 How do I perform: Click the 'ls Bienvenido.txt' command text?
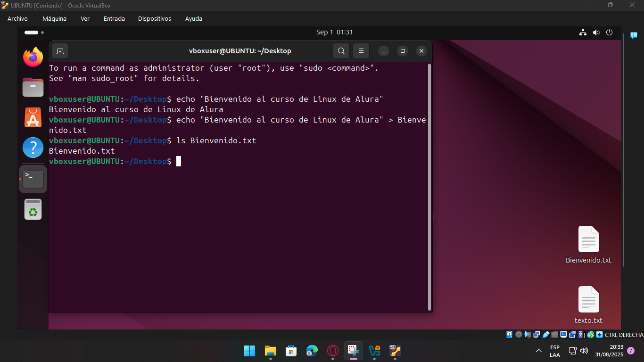click(x=216, y=140)
